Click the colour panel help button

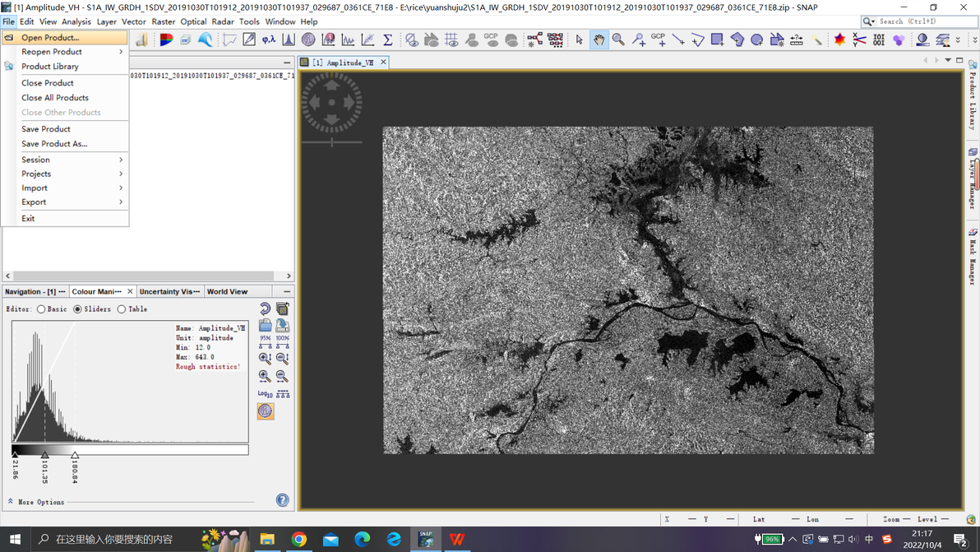[x=282, y=500]
